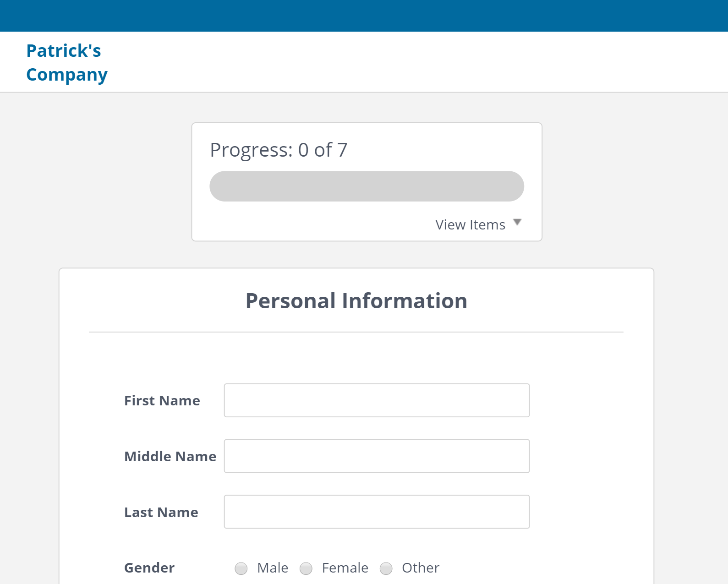Select the Female gender radio button
Viewport: 728px width, 584px height.
tap(306, 568)
